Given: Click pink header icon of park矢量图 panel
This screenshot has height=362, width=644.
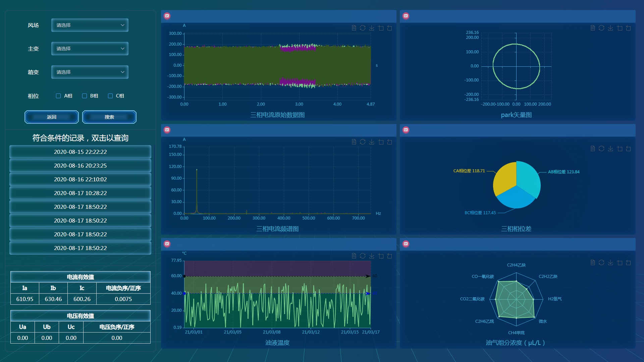Looking at the screenshot, I should 406,16.
